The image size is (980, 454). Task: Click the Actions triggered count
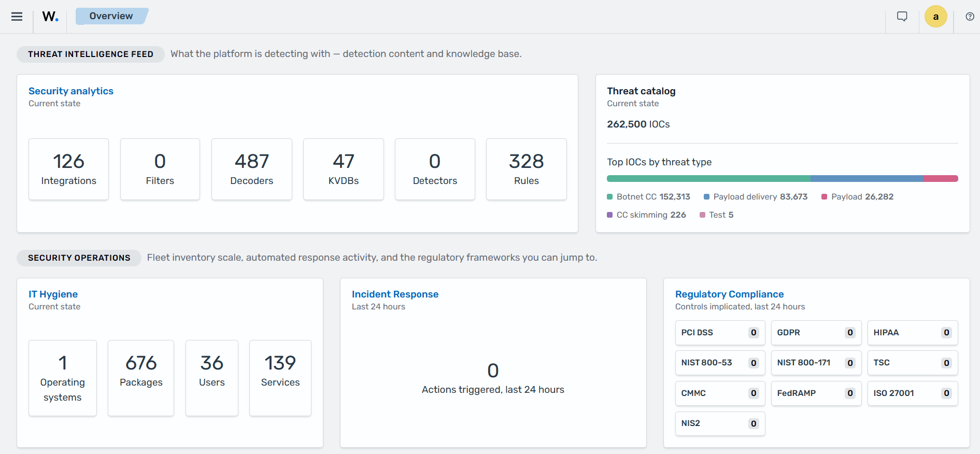tap(493, 371)
